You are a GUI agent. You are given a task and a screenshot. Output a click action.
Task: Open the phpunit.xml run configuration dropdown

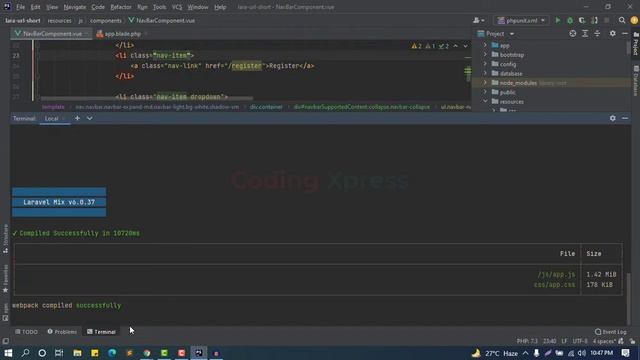click(521, 20)
